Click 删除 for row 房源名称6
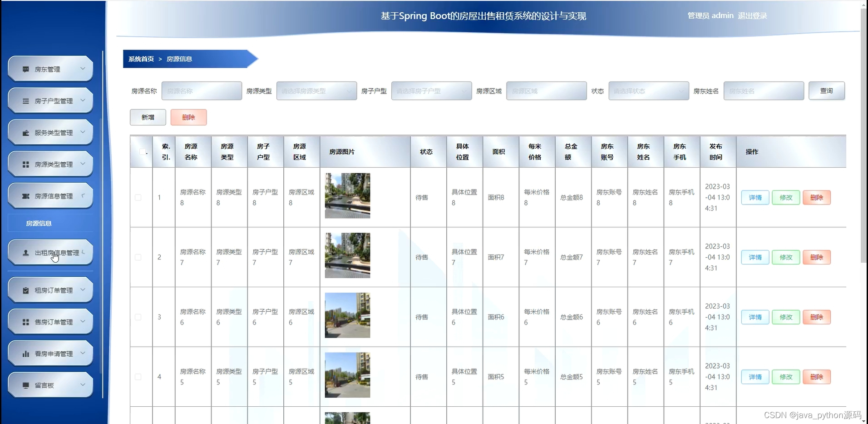The height and width of the screenshot is (424, 868). click(x=817, y=317)
